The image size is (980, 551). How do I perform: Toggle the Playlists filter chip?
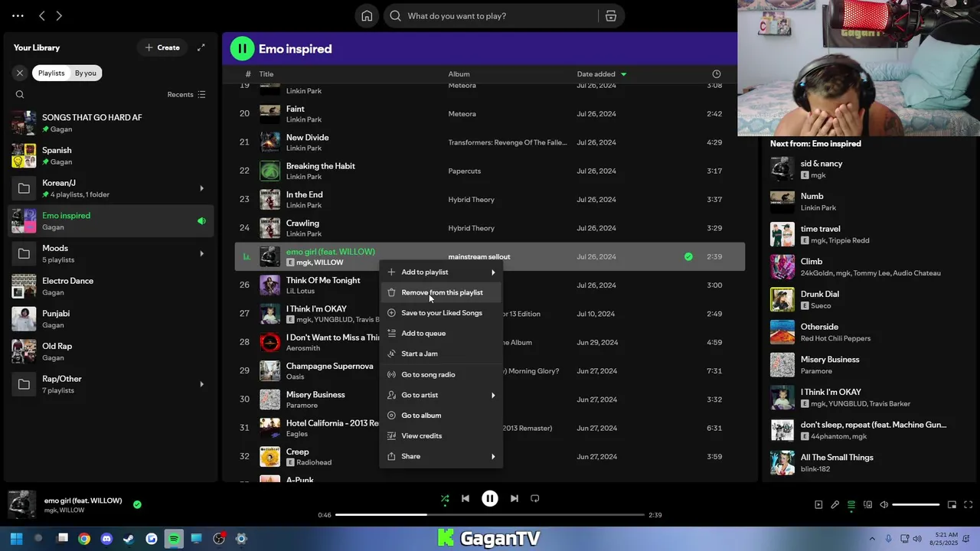[51, 73]
